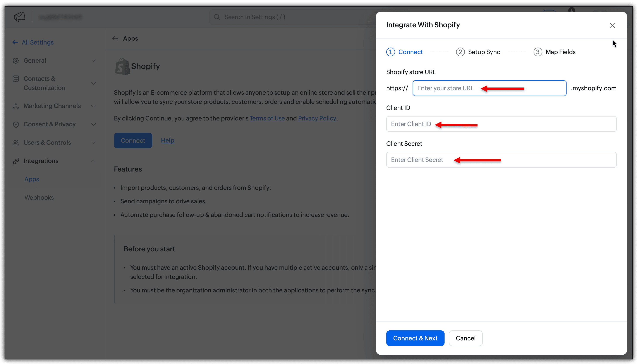Viewport: 639px width, 364px height.
Task: Open the Webhooks settings item
Action: pos(39,197)
